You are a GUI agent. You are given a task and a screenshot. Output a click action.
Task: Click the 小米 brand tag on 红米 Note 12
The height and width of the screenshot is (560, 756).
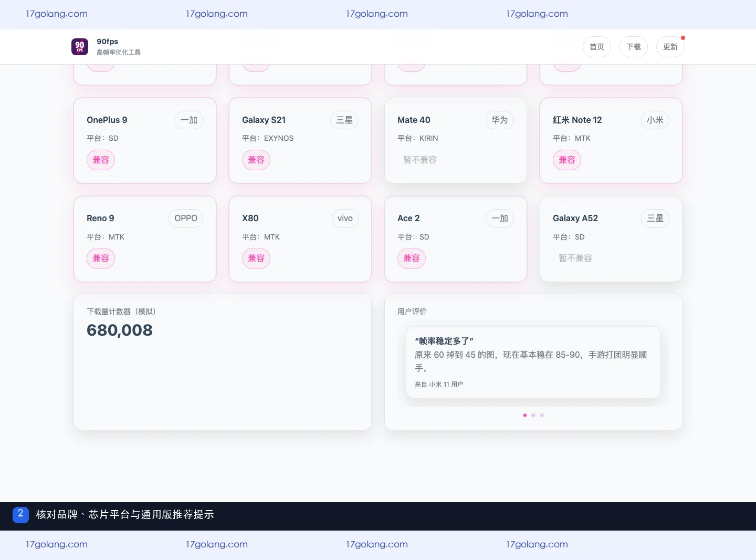655,120
